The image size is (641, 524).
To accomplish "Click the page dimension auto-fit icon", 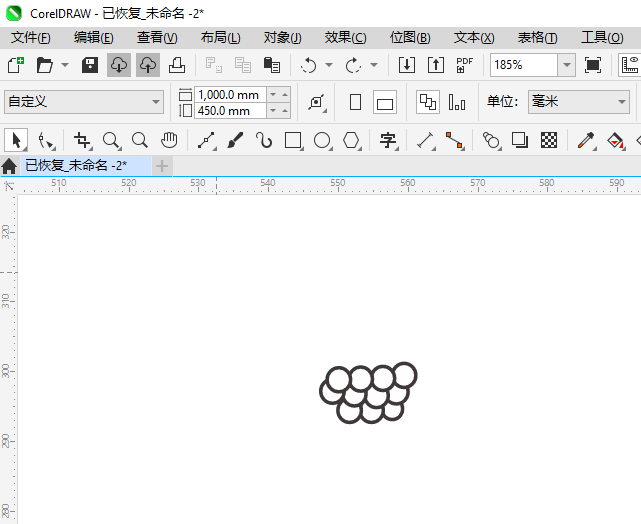I will click(317, 102).
